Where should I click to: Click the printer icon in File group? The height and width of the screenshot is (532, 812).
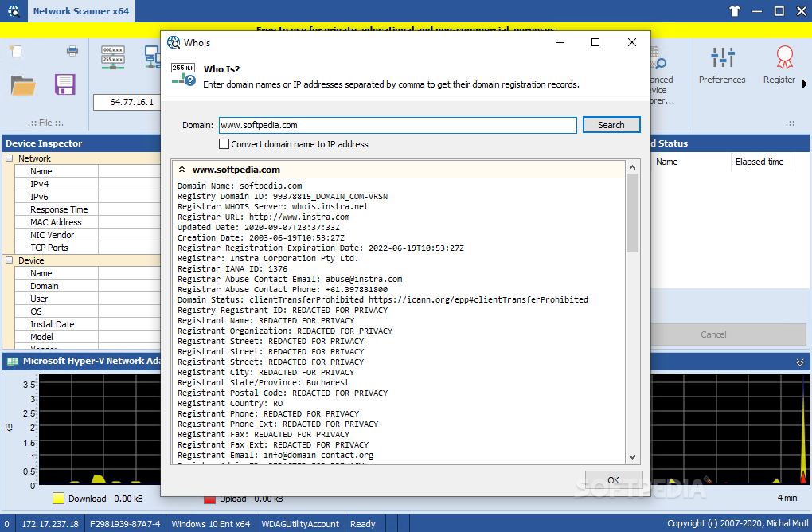tap(72, 51)
